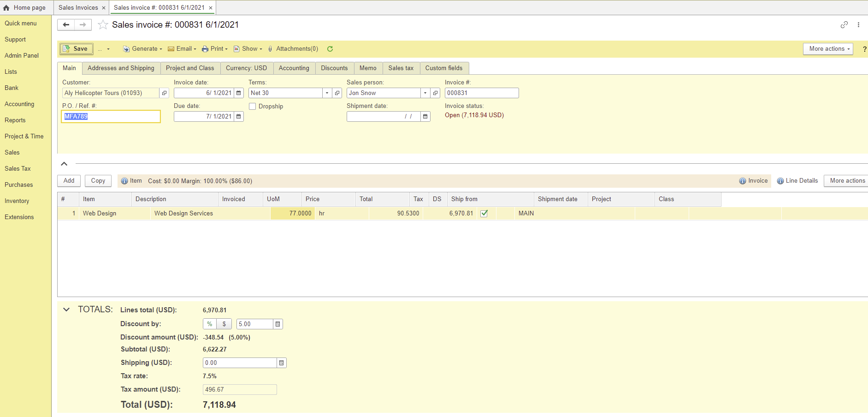
Task: Click the P.O. / Ref. # input field
Action: click(111, 117)
